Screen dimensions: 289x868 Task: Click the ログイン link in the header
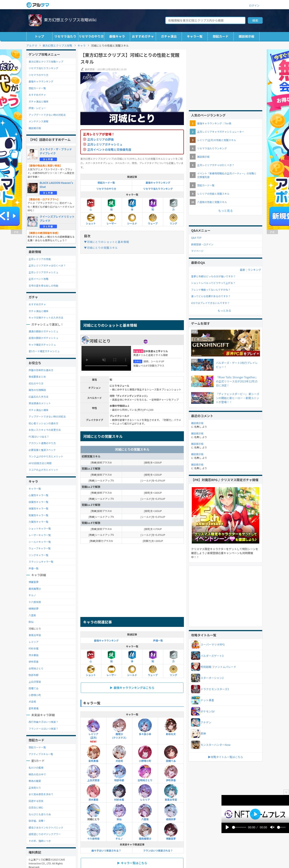(x=254, y=5)
